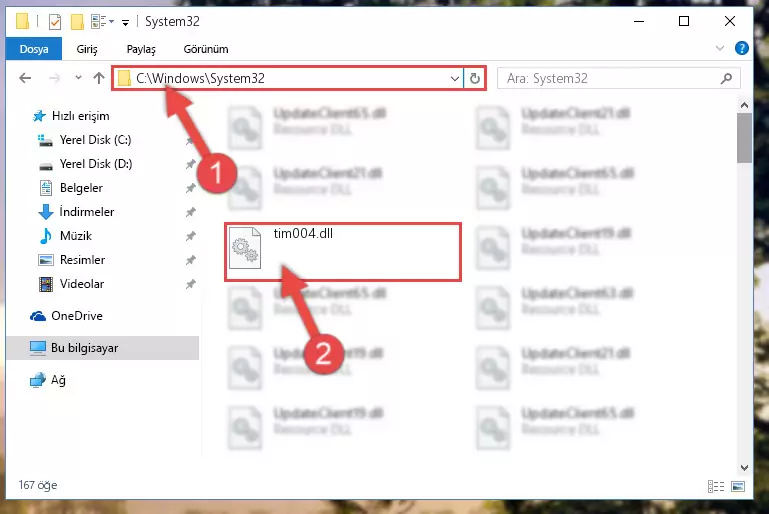The height and width of the screenshot is (514, 769).
Task: Switch to large thumbnails view icon
Action: pos(738,486)
